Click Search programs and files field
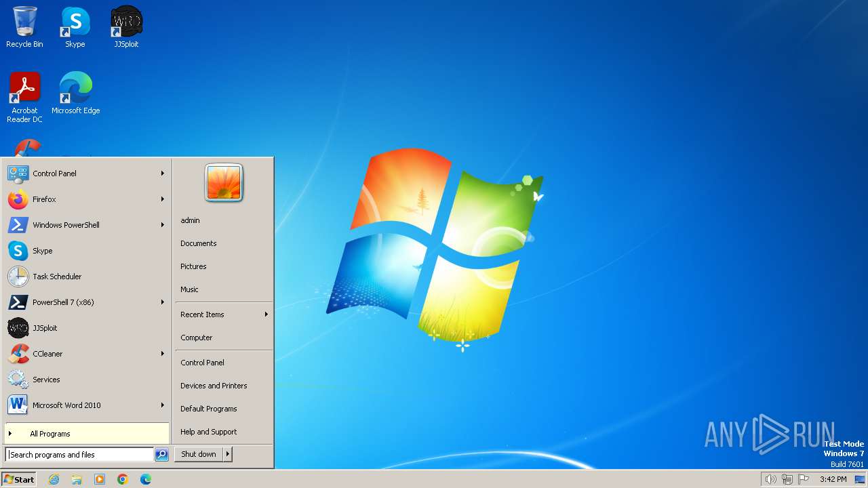Screen dimensions: 868x488 click(79, 455)
